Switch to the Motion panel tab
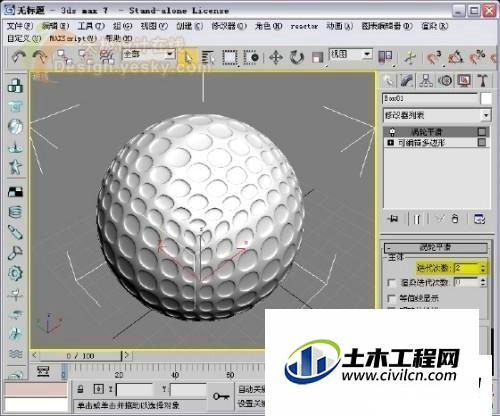Image resolution: width=500 pixels, height=416 pixels. (x=445, y=81)
